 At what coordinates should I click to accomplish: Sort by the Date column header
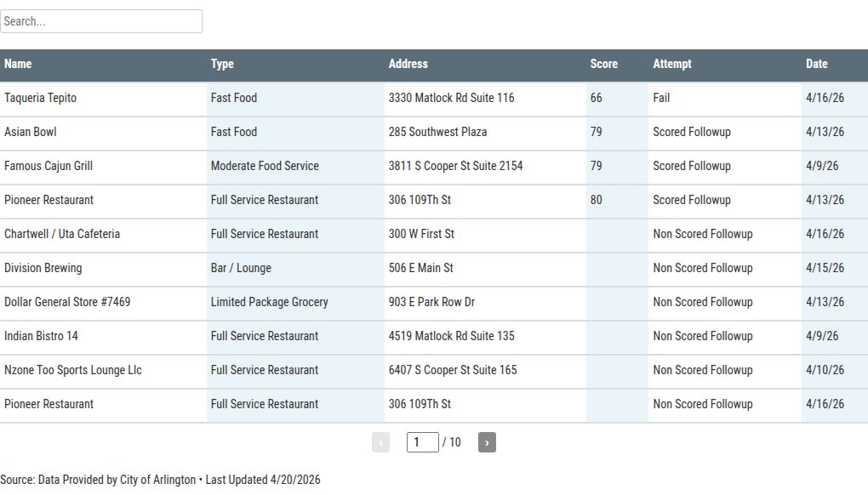click(x=817, y=64)
